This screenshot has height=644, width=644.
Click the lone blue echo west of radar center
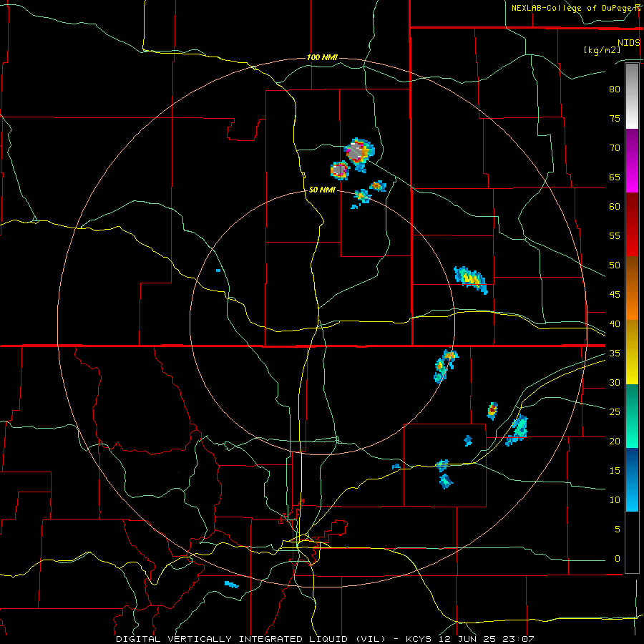pos(218,270)
